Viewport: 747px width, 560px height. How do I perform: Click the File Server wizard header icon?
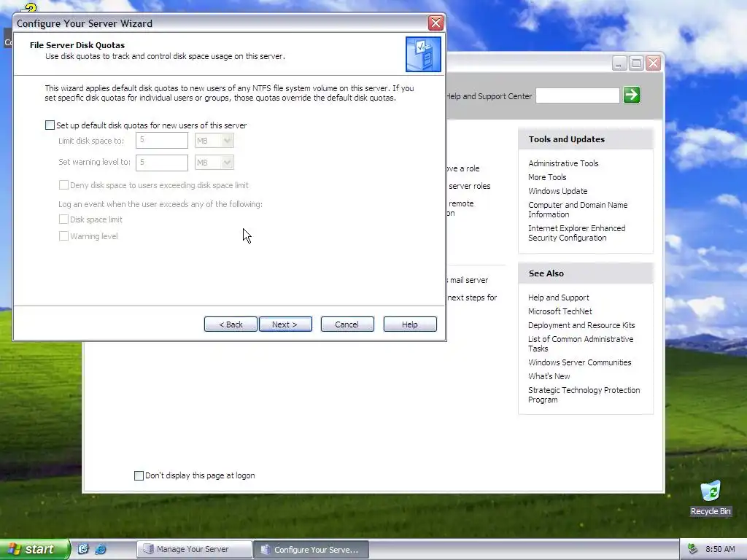[423, 54]
